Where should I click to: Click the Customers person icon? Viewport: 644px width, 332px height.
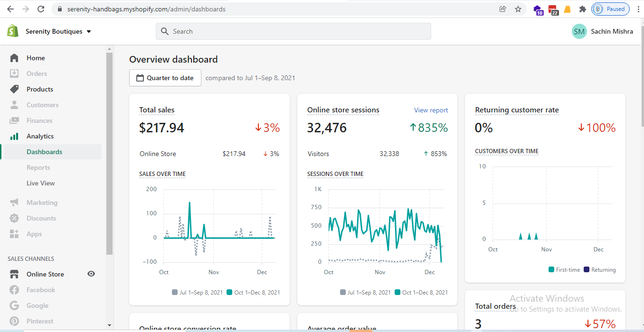pyautogui.click(x=14, y=105)
